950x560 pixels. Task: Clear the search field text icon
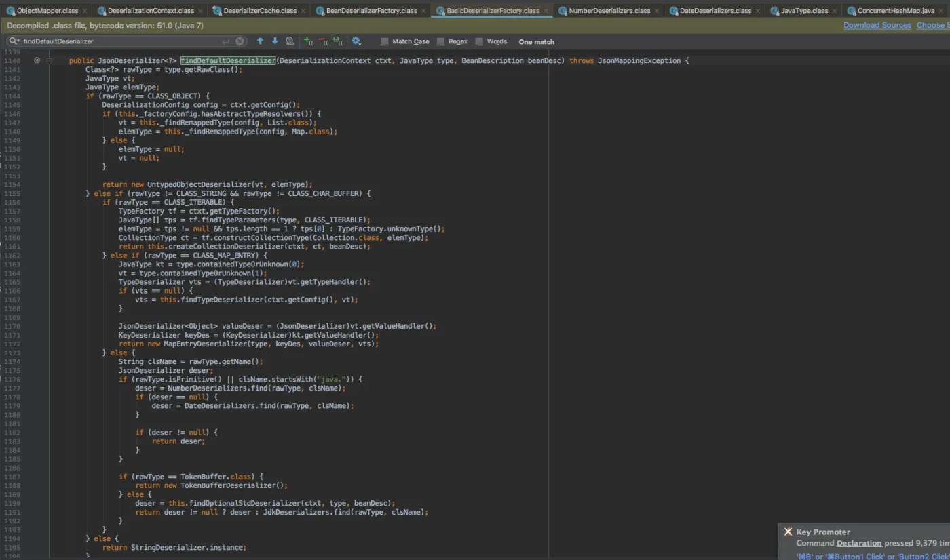pos(240,41)
